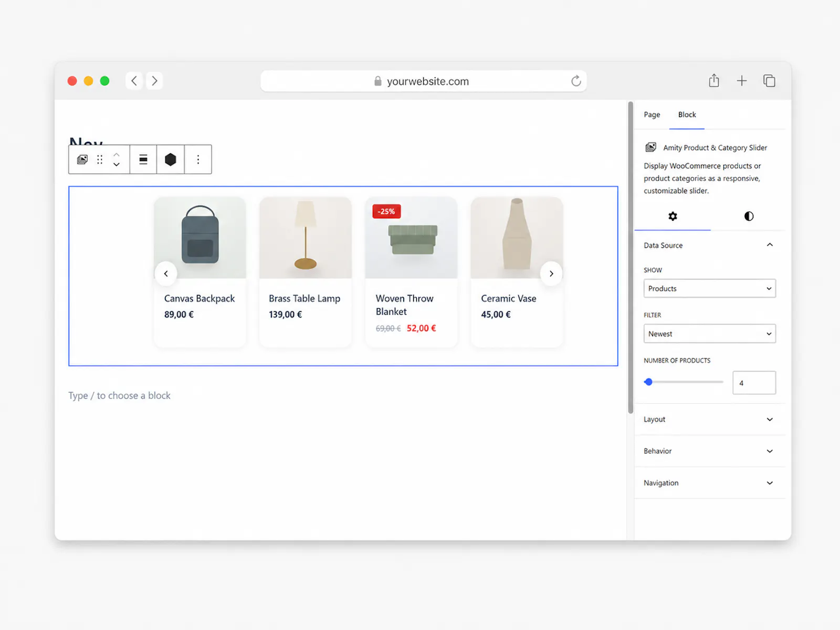Screen dimensions: 840x630
Task: Click the browser forward arrow button
Action: [154, 81]
